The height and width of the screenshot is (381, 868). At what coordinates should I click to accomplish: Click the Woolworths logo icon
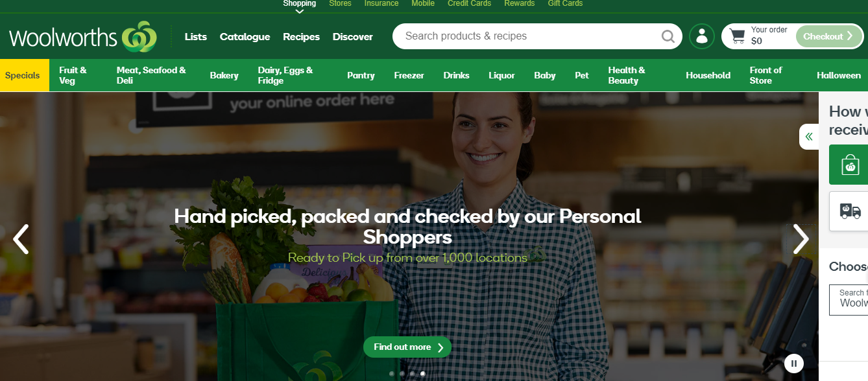[x=139, y=36]
